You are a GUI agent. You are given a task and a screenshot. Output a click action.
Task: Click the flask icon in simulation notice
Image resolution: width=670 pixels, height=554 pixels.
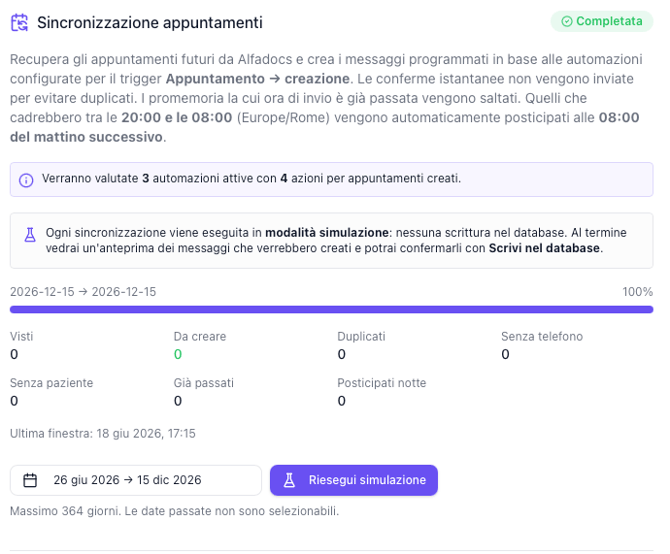coord(30,235)
